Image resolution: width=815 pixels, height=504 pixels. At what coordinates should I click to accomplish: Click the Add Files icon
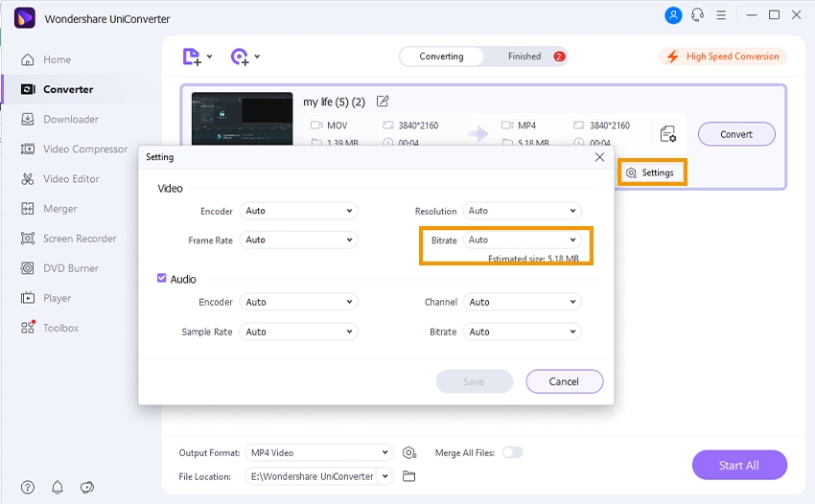192,57
